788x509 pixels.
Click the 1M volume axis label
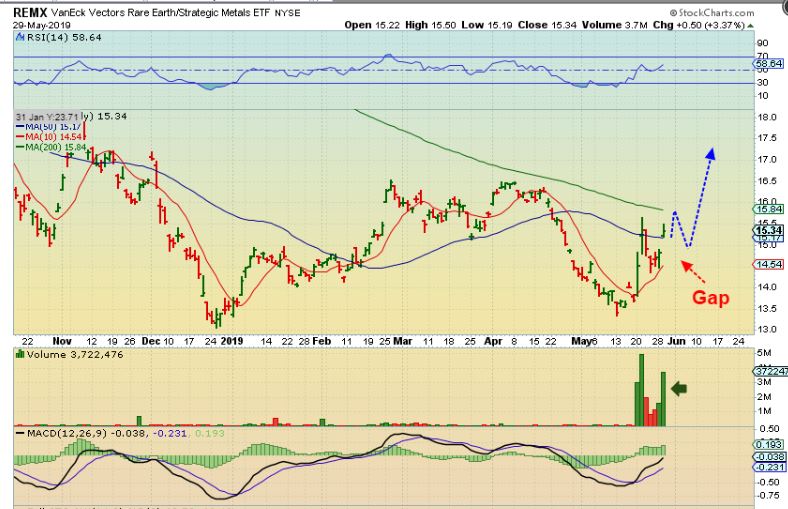pos(764,411)
